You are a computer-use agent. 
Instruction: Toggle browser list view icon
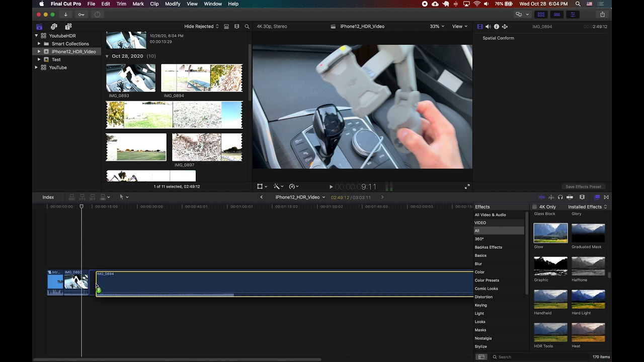point(226,27)
